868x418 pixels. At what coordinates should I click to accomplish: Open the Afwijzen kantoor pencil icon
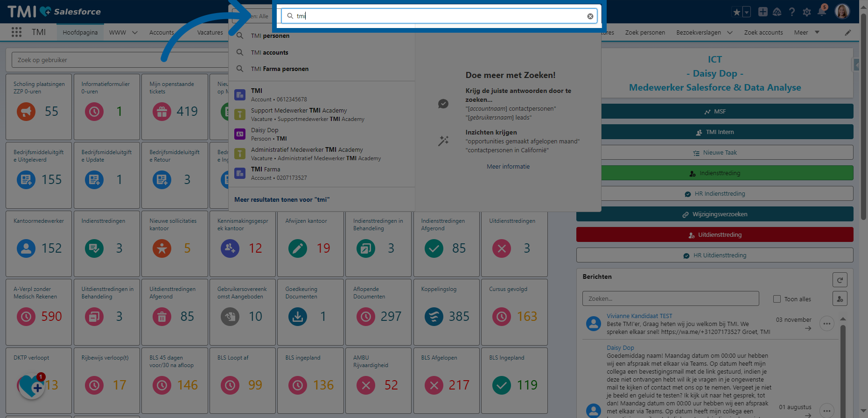(x=298, y=248)
